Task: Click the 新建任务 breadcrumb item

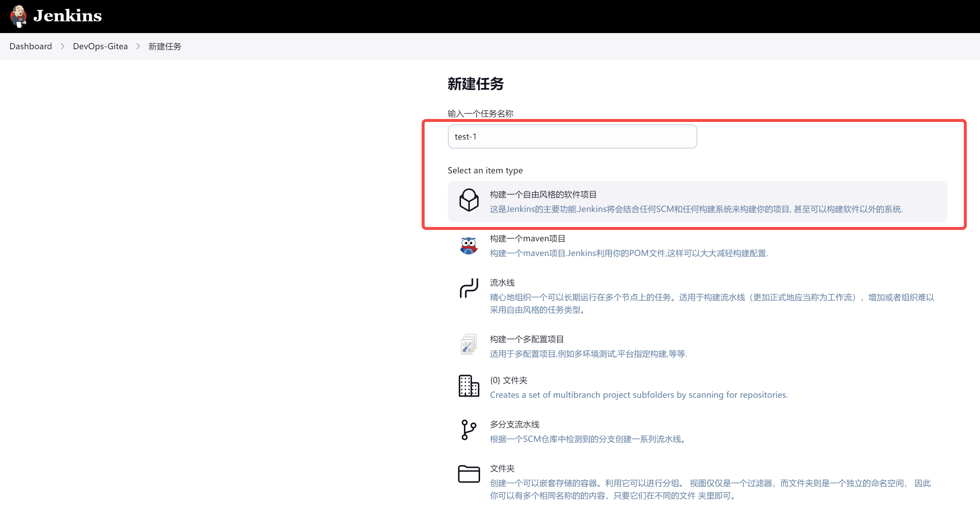Action: pos(165,46)
